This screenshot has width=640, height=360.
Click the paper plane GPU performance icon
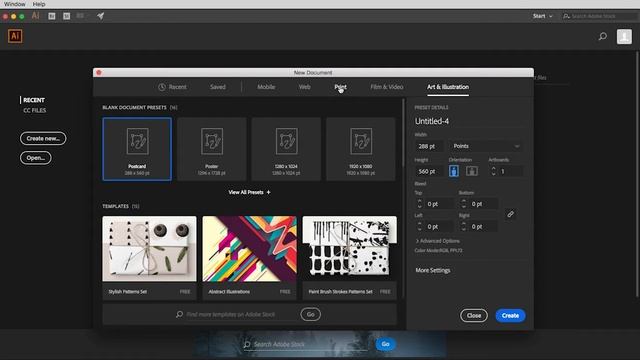pos(100,16)
